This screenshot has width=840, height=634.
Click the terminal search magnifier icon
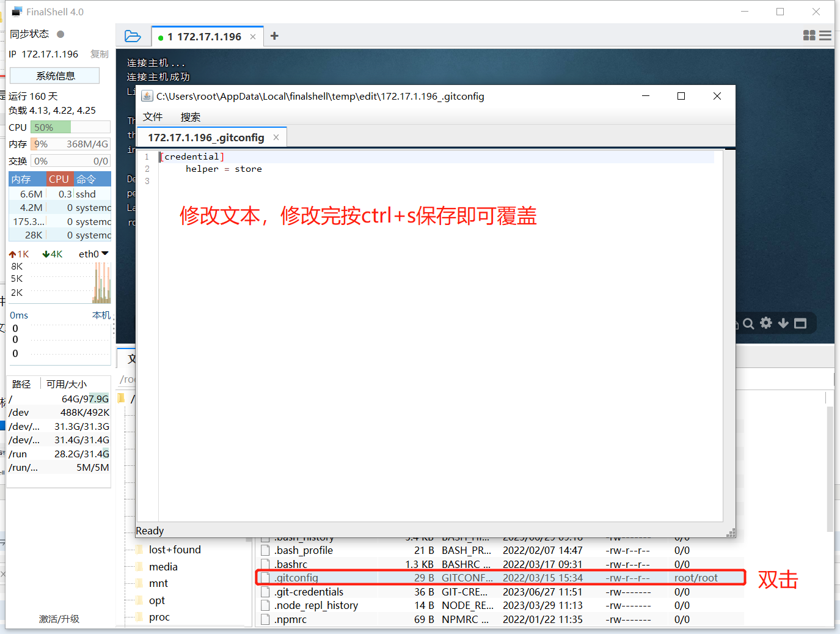pyautogui.click(x=748, y=323)
